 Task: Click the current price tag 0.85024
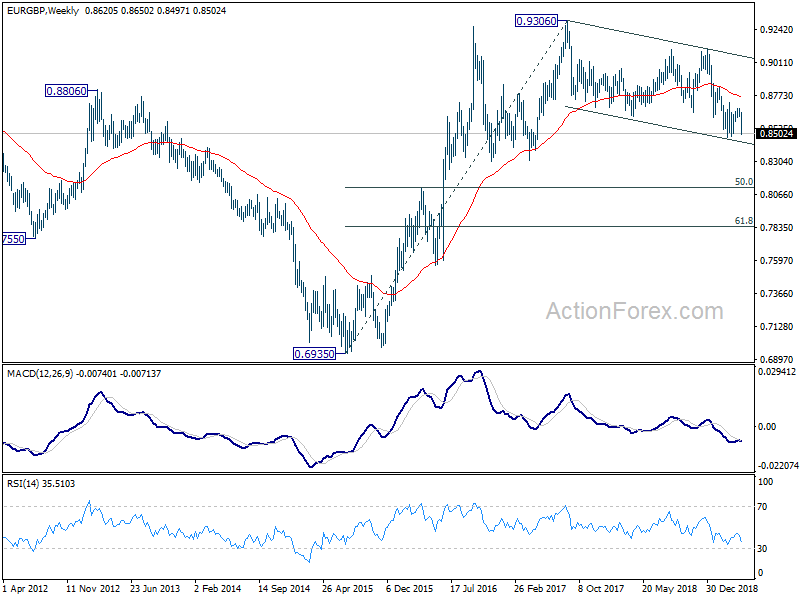(777, 134)
